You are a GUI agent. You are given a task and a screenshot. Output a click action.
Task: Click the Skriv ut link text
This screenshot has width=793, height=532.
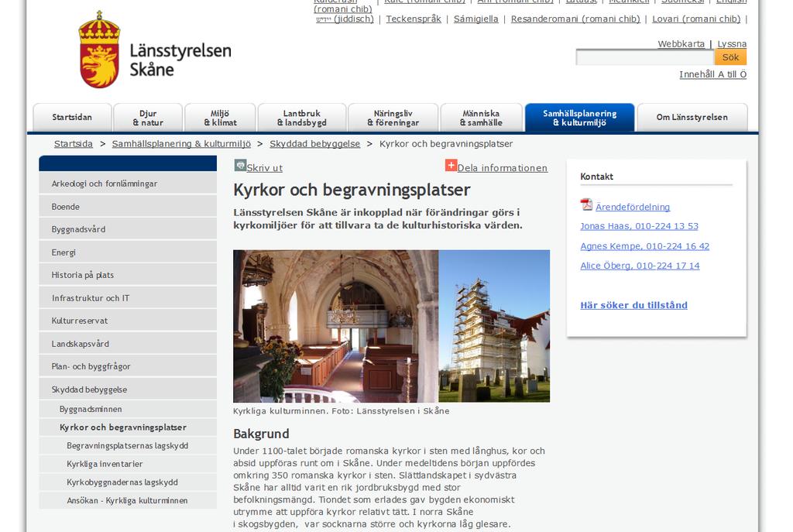pos(265,168)
